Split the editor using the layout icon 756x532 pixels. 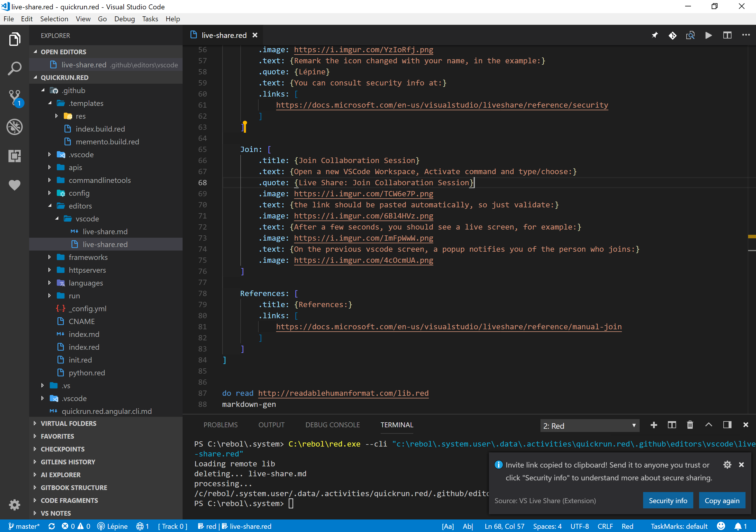pos(727,35)
